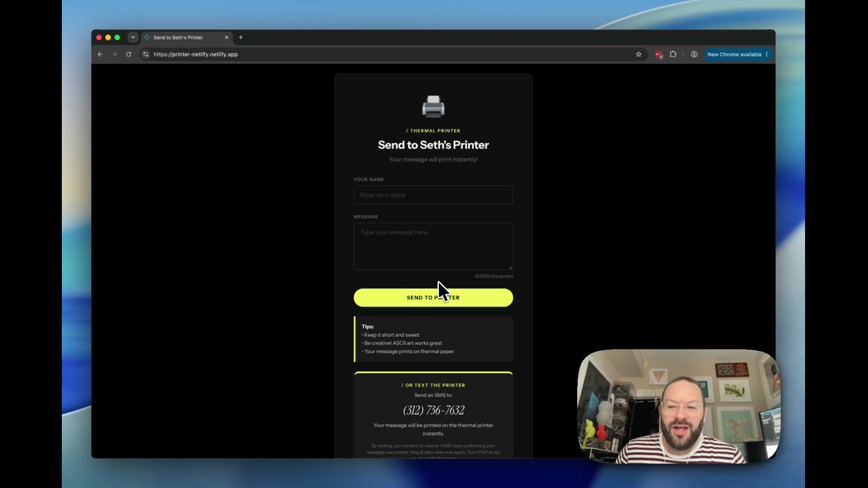Go back using the browser back arrow
Image resolution: width=868 pixels, height=488 pixels.
(100, 54)
